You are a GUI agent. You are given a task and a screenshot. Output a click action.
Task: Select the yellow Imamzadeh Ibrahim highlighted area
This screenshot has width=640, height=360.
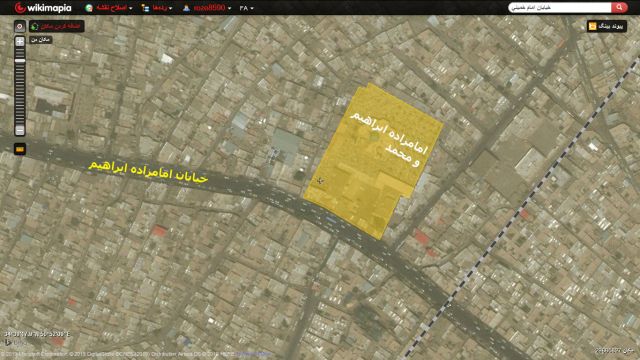[373, 161]
